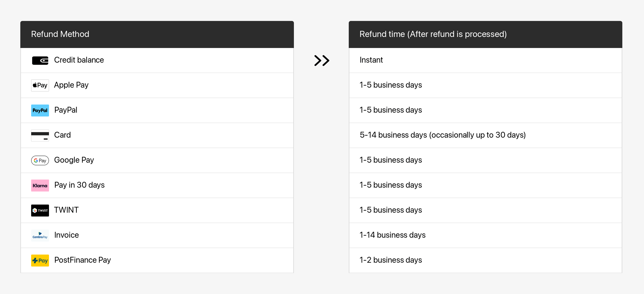Click the Card payment icon
Screen dimensions: 644x294
[40, 135]
